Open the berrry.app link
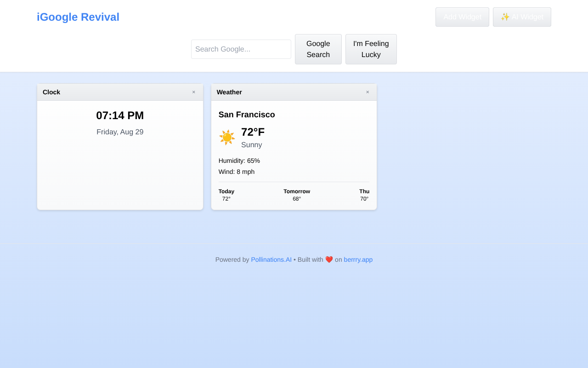 coord(358,259)
